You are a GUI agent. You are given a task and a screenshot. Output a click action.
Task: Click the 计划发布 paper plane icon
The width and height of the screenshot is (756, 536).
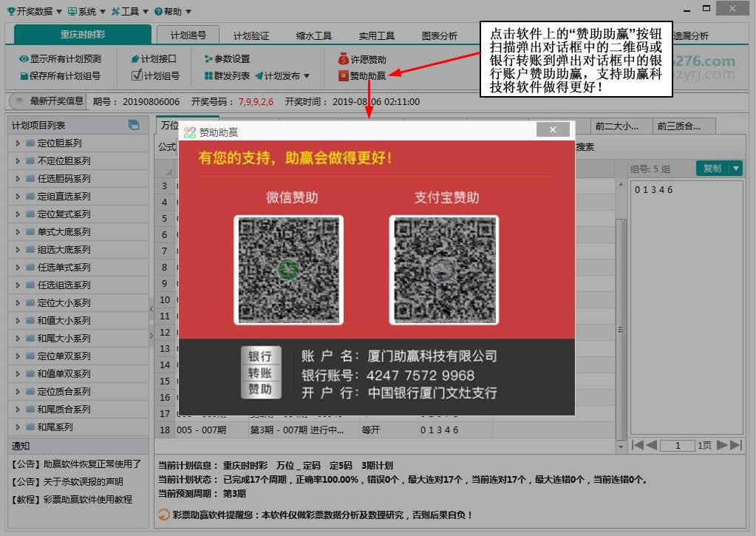(259, 75)
